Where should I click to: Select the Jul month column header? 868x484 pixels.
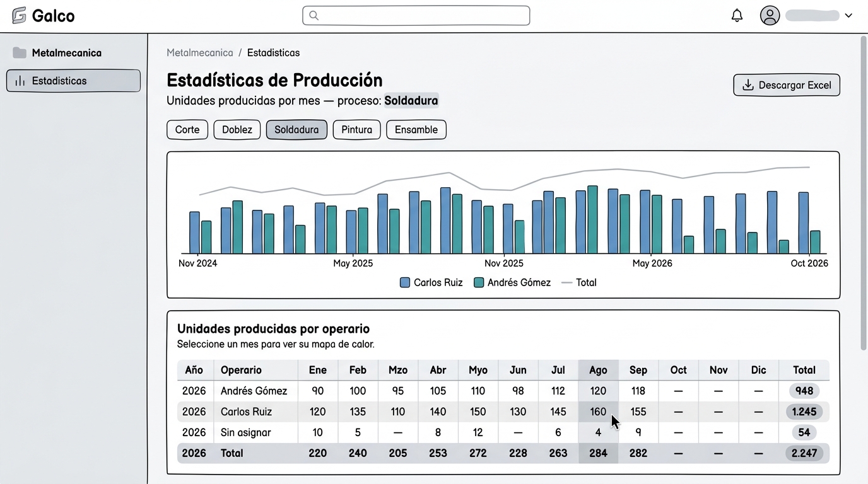558,370
